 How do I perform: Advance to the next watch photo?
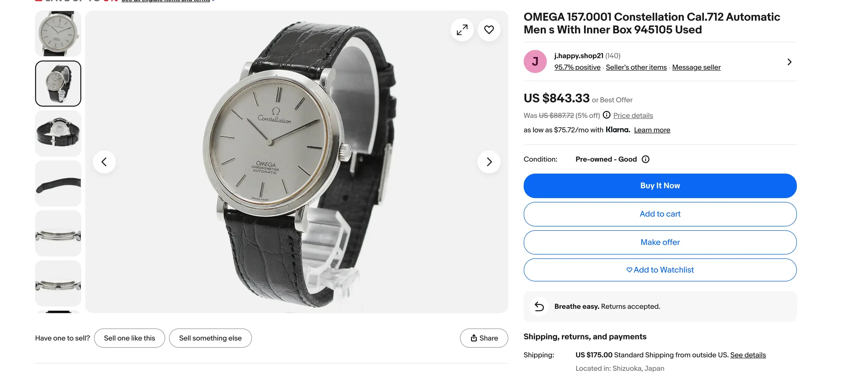pyautogui.click(x=489, y=162)
